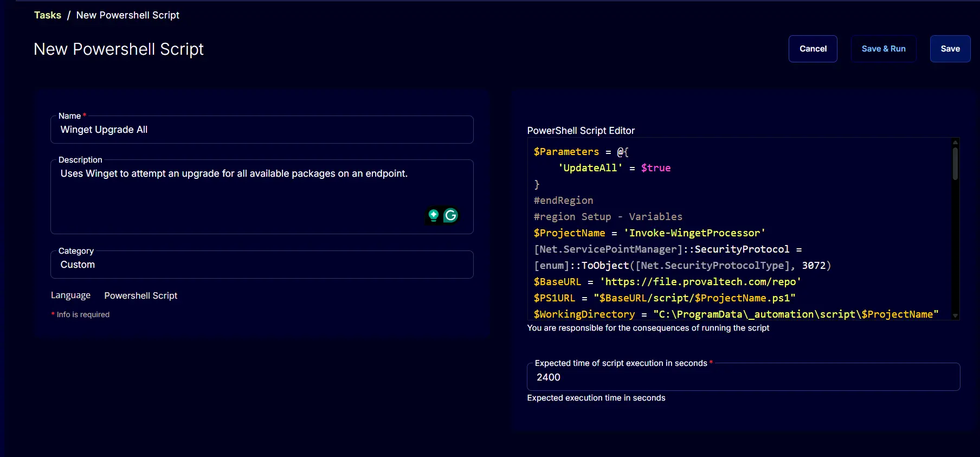Click the Save & Run button
The image size is (980, 457).
point(884,49)
